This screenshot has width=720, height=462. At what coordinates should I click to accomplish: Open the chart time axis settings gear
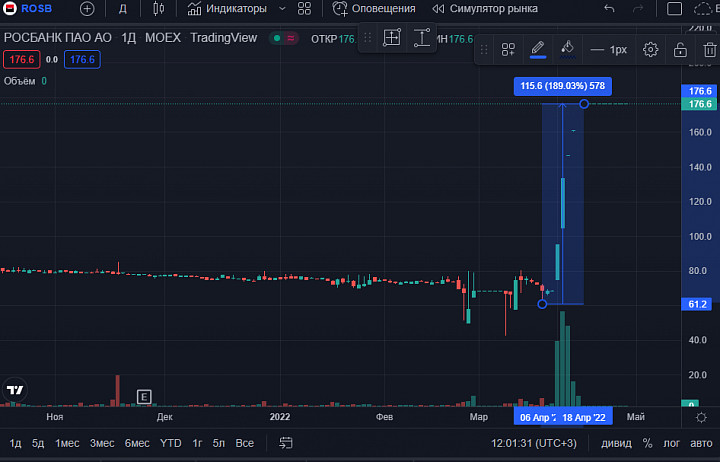click(701, 417)
